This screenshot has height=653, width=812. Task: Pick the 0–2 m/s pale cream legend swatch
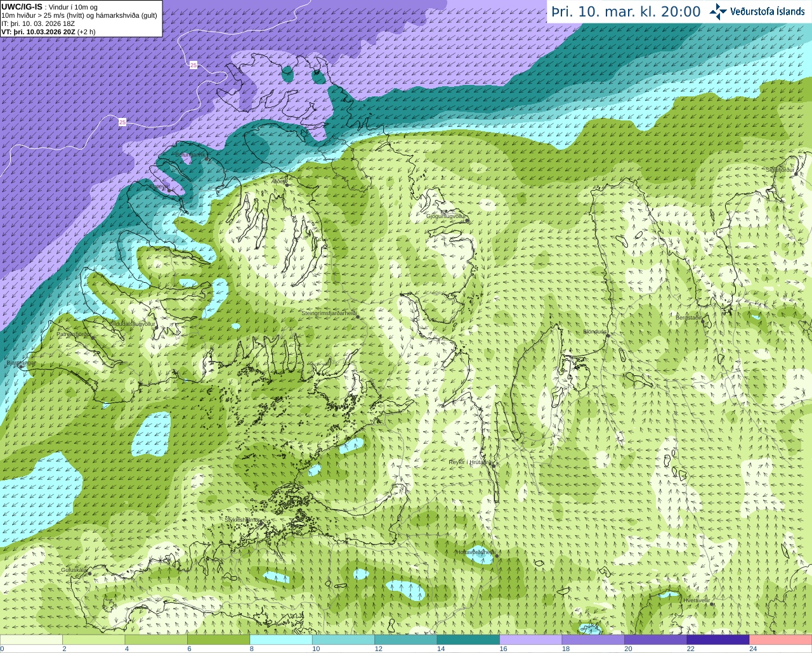click(32, 640)
